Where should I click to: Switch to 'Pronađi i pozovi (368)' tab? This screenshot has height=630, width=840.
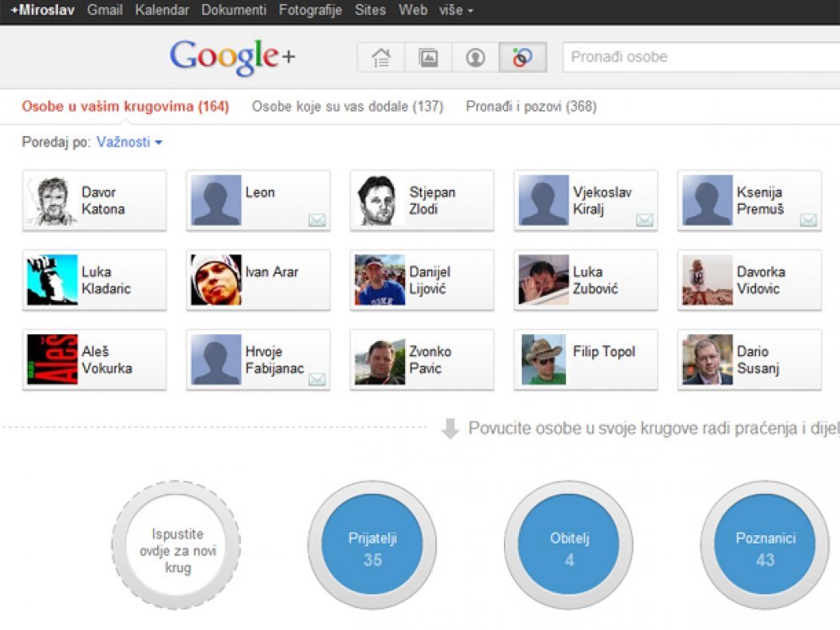pyautogui.click(x=532, y=107)
